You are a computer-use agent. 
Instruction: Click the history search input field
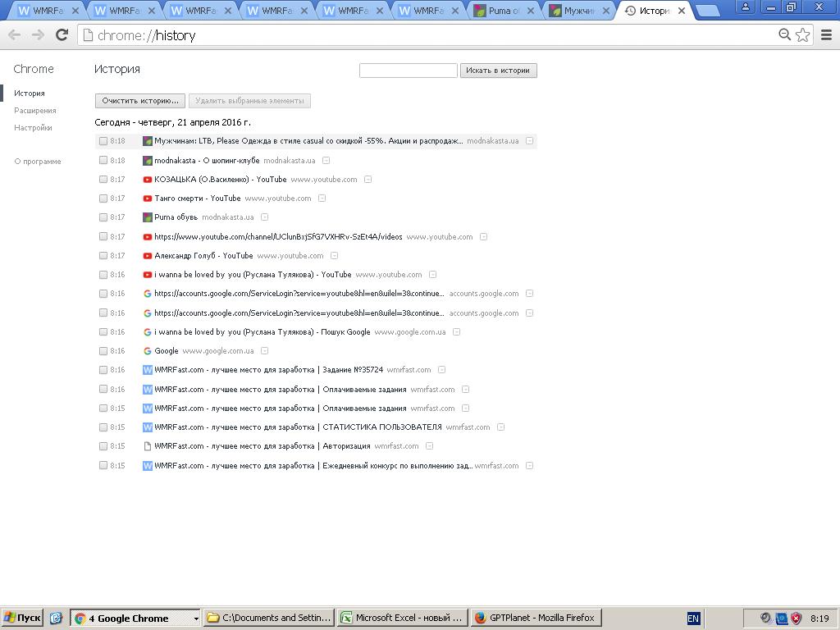(x=409, y=71)
